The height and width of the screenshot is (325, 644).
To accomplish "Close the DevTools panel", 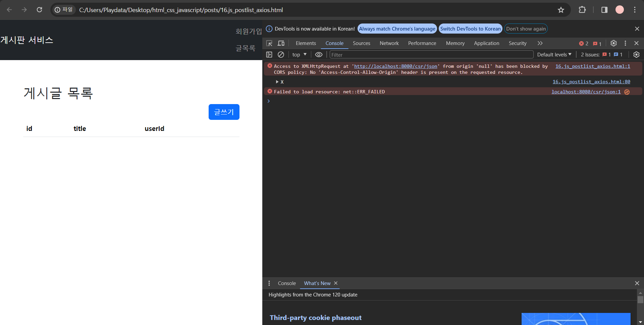I will (x=636, y=43).
